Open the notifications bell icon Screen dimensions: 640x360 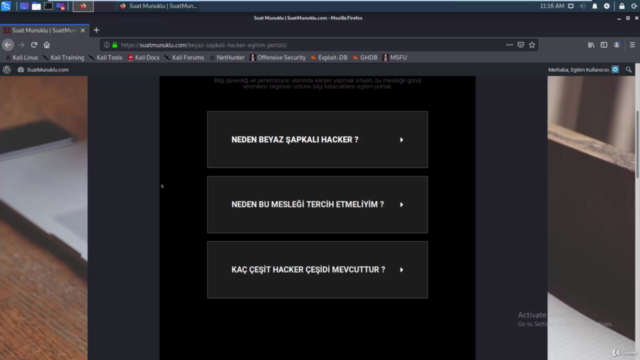pyautogui.click(x=595, y=6)
